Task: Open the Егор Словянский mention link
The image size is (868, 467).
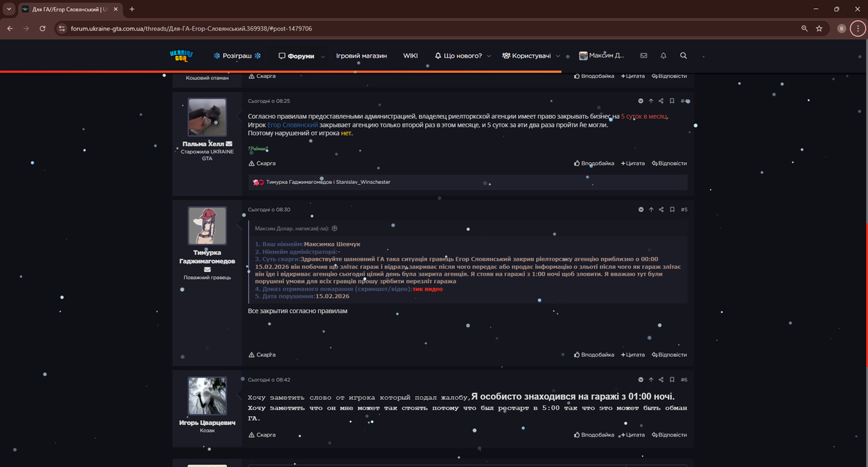Action: [293, 125]
